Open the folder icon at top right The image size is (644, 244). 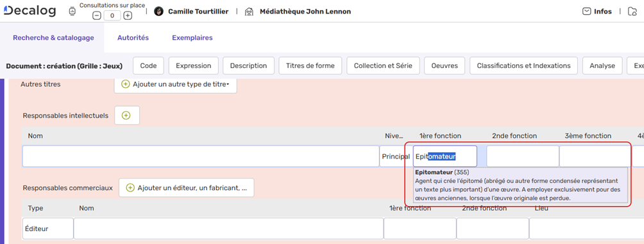632,12
